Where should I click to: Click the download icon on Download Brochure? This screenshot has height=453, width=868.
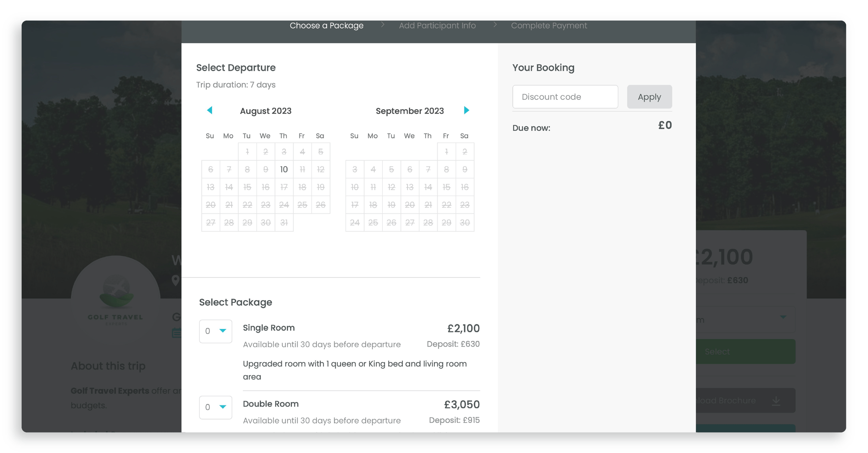coord(776,400)
